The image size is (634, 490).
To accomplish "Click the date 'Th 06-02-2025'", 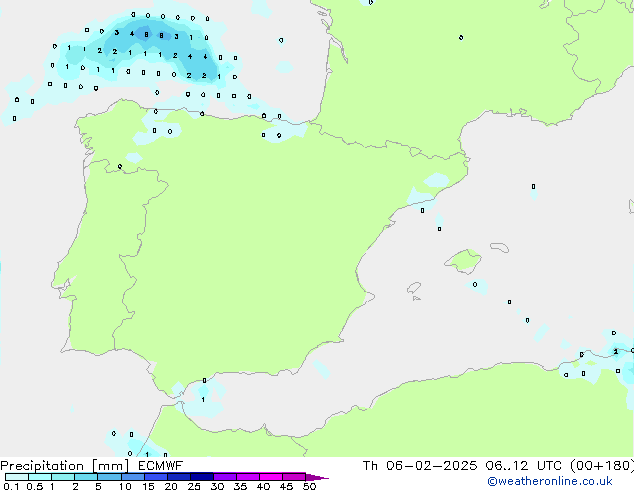I will tap(420, 466).
